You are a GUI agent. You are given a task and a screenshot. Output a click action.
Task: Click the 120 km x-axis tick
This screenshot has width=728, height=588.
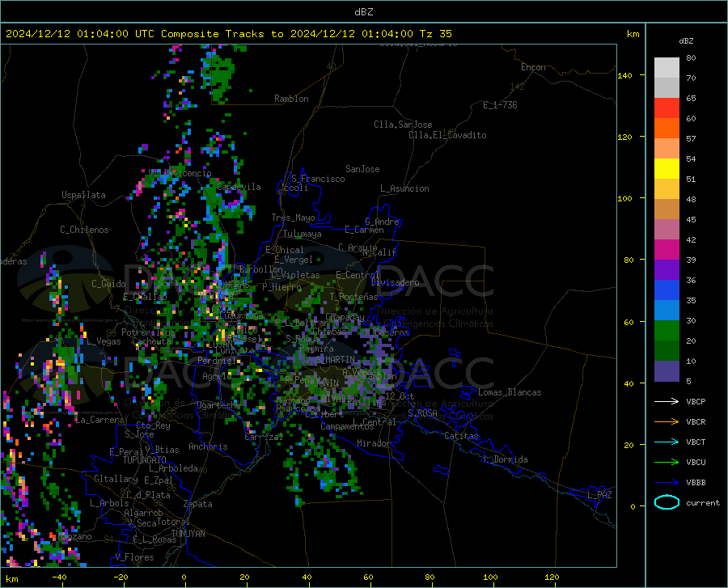click(552, 577)
